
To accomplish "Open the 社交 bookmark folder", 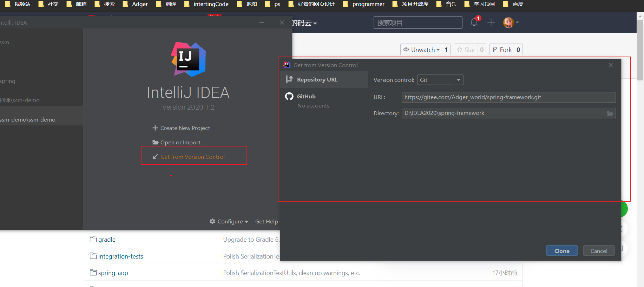I will point(48,4).
